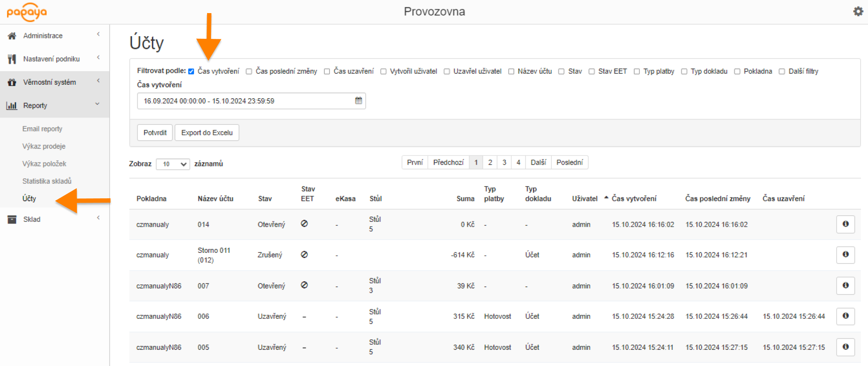Open info for account 014
Screen dimensions: 868x366
[x=845, y=224]
